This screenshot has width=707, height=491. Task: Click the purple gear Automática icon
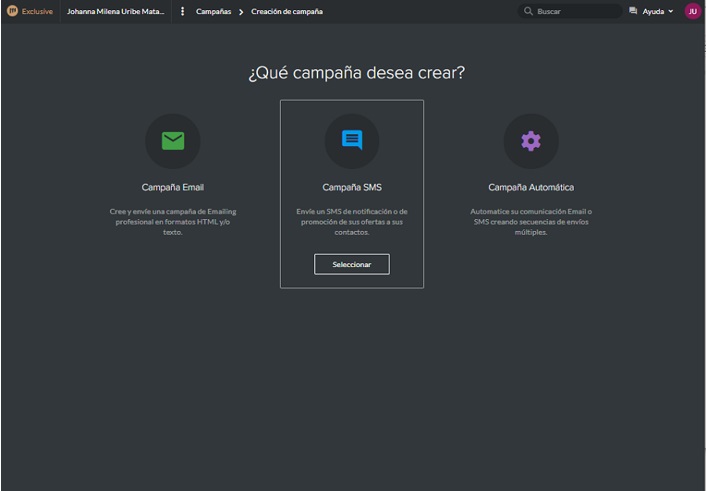[x=530, y=141]
